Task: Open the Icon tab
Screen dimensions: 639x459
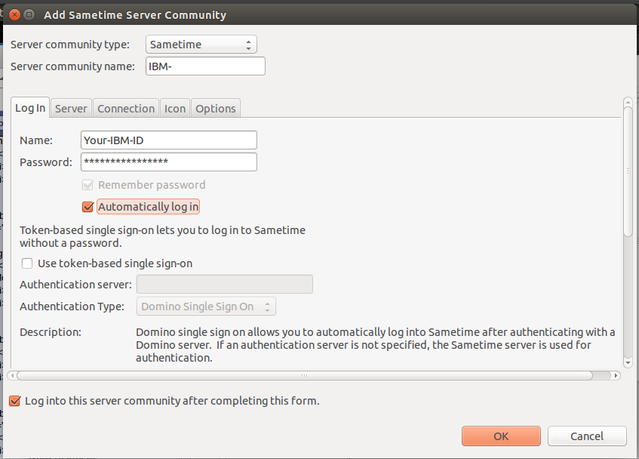Action: pos(175,108)
